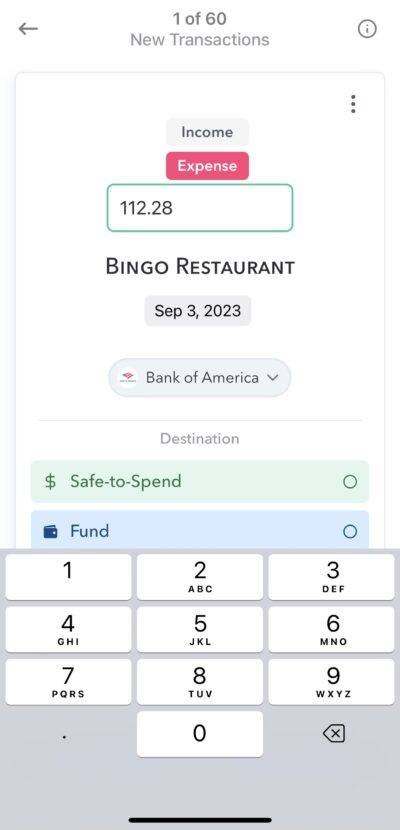400x830 pixels.
Task: Switch transaction type to Income
Action: click(207, 132)
